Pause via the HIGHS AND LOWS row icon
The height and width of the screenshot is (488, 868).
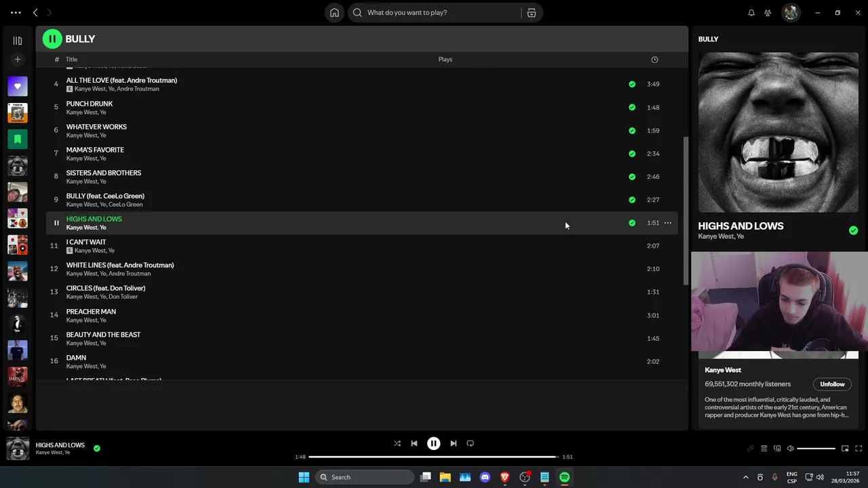click(x=56, y=222)
